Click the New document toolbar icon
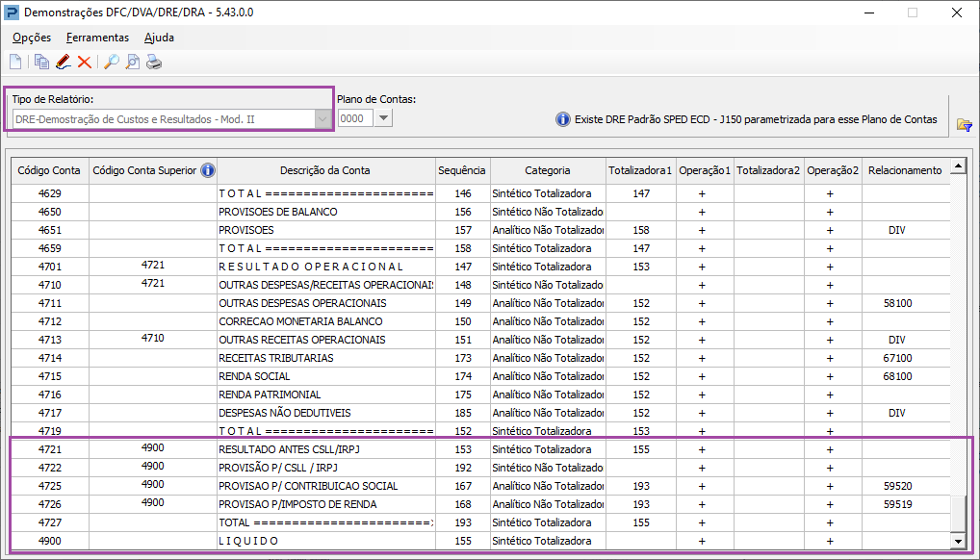Image resolution: width=980 pixels, height=560 pixels. coord(15,63)
